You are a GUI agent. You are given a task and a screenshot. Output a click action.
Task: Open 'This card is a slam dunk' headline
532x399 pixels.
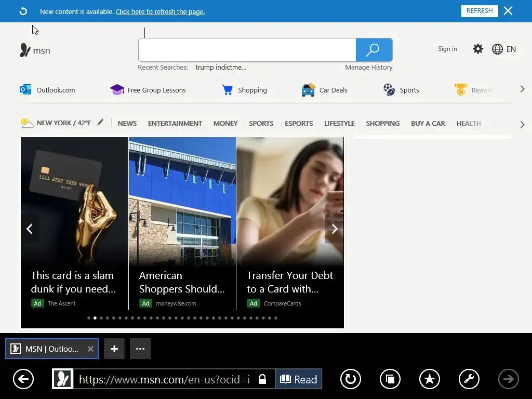point(73,282)
